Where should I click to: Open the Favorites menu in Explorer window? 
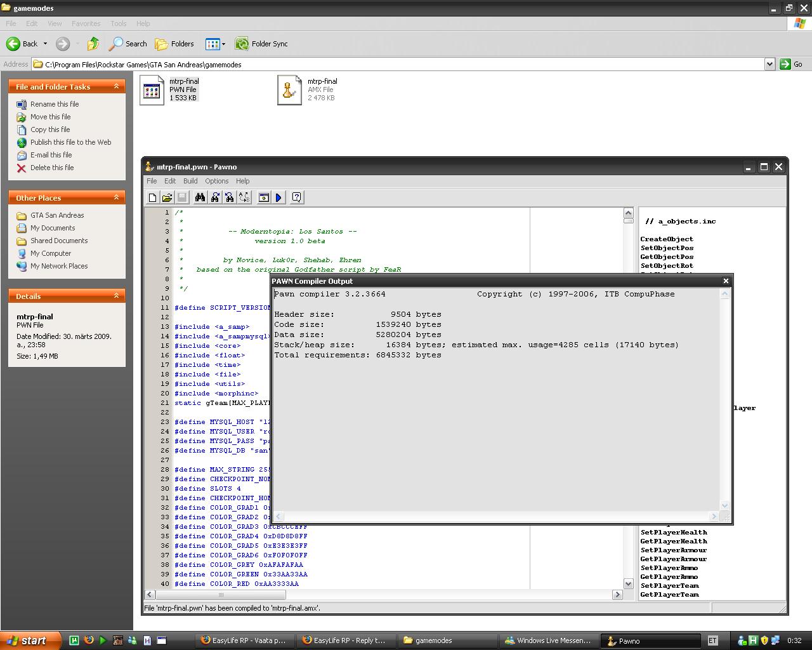pos(86,23)
